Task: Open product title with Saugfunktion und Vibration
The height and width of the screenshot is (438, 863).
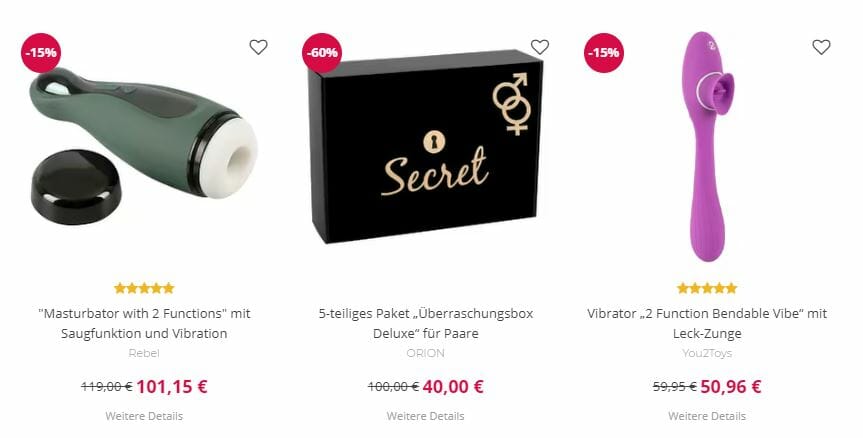Action: click(x=144, y=324)
